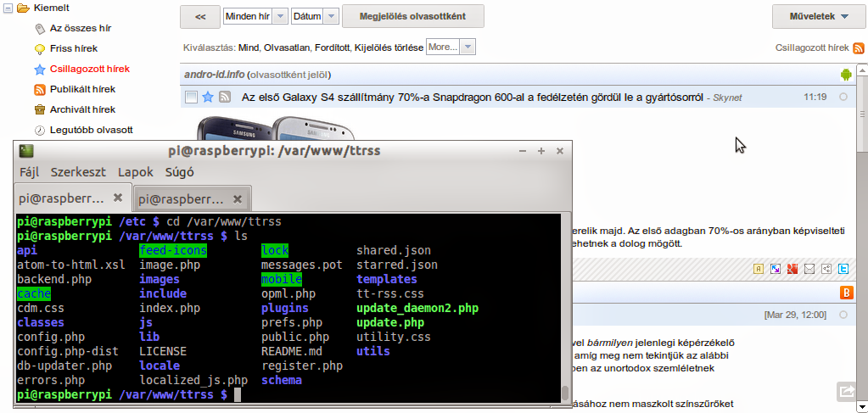Click the Csillagozott hírek label at top right
Image resolution: width=868 pixels, height=413 pixels.
tap(812, 48)
